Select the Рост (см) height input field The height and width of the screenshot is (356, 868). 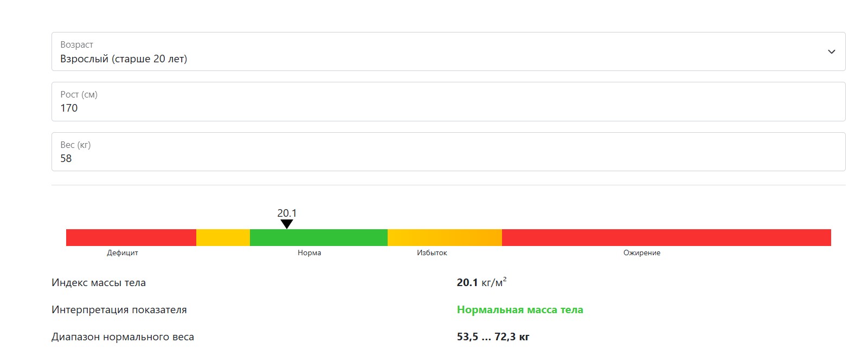coord(448,101)
